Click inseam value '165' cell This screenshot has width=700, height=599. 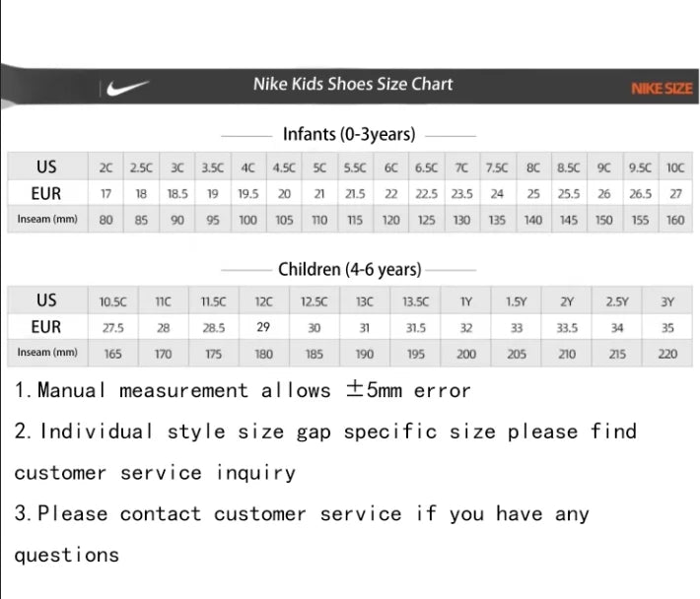click(113, 354)
